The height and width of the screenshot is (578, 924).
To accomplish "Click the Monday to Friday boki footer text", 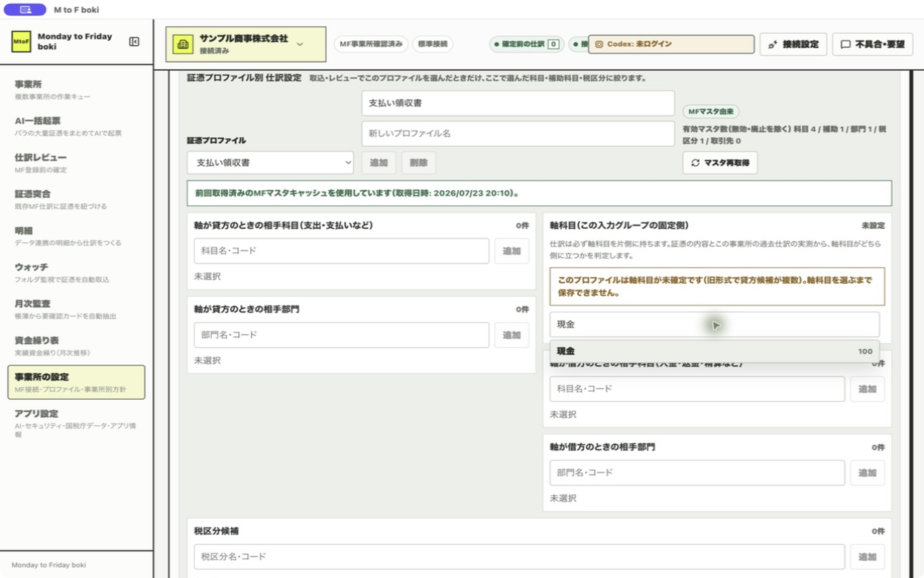I will (x=49, y=565).
